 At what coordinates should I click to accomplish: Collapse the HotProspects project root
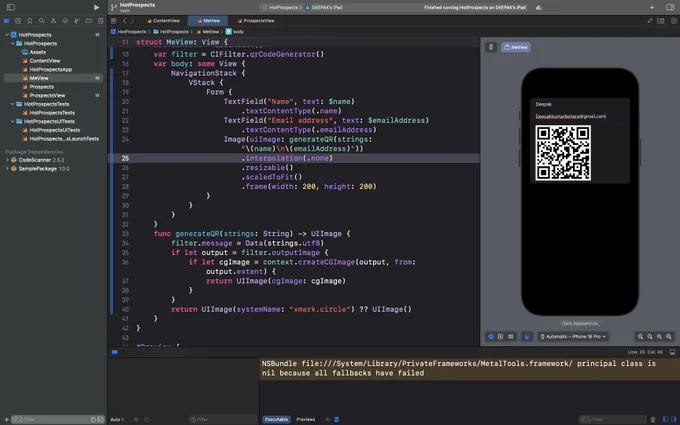[x=7, y=35]
